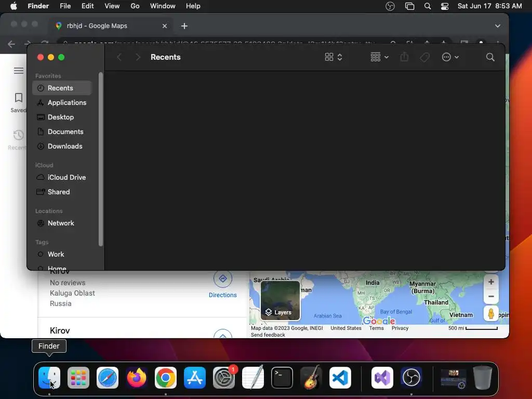This screenshot has width=532, height=399.
Task: Open Spotlight search in menu bar
Action: coord(428,6)
